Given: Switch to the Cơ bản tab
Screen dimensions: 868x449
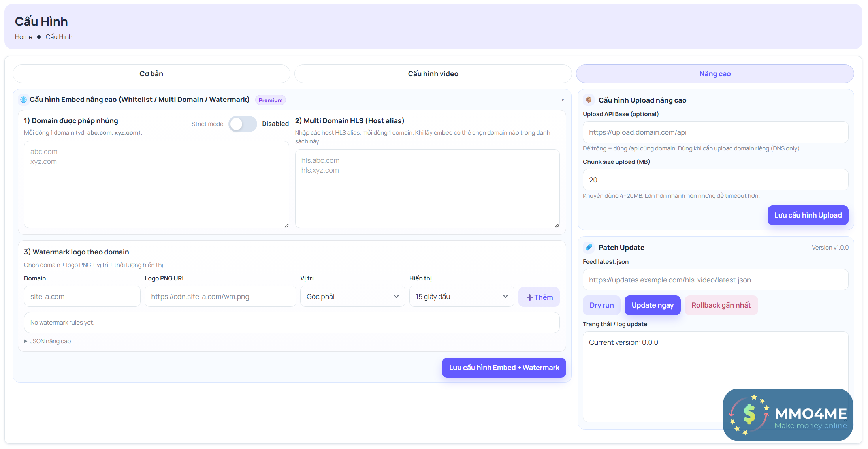Looking at the screenshot, I should 151,74.
